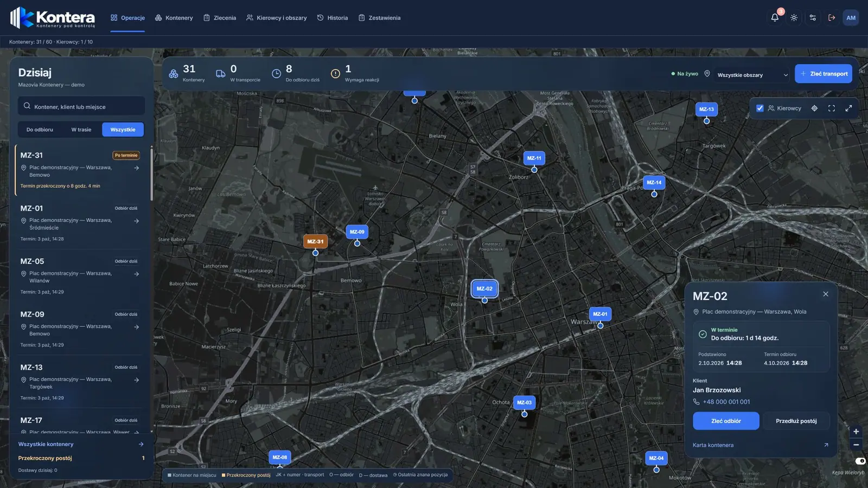The width and height of the screenshot is (868, 488).
Task: Toggle the Kierowcy checkbox on map
Action: [x=760, y=108]
